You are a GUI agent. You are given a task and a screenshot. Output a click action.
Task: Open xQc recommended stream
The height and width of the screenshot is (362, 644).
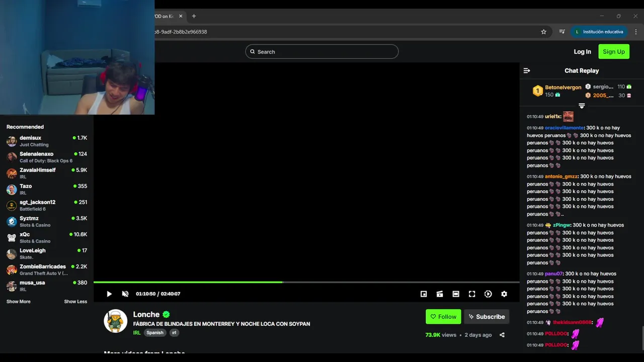[47, 237]
